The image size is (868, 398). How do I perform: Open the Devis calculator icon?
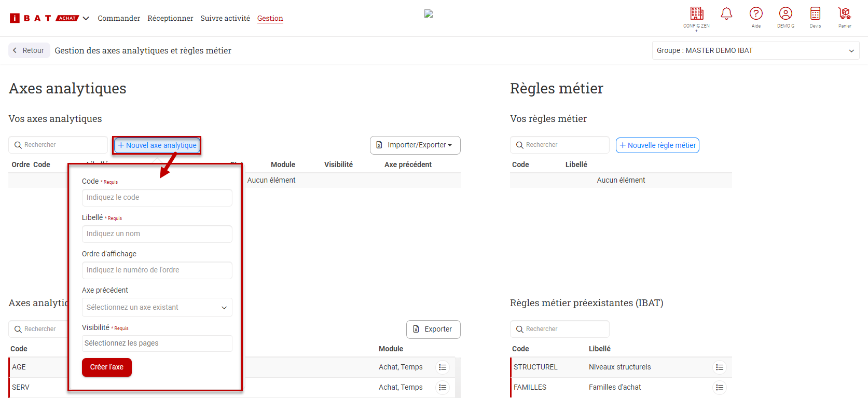815,13
